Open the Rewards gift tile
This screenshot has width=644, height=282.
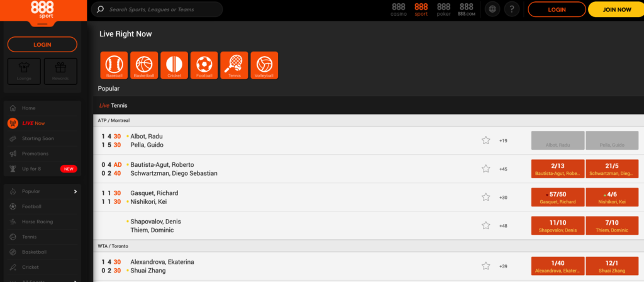pyautogui.click(x=60, y=71)
